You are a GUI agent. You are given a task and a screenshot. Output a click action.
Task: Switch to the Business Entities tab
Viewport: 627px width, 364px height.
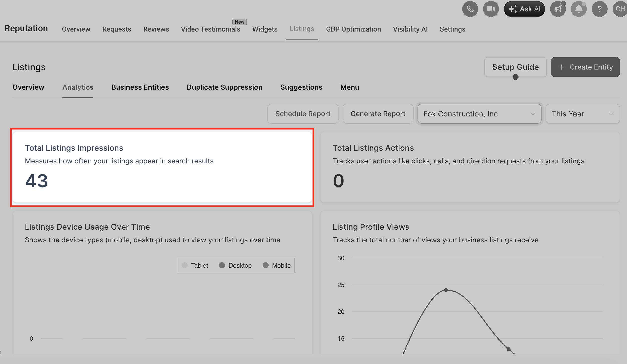[x=140, y=87]
